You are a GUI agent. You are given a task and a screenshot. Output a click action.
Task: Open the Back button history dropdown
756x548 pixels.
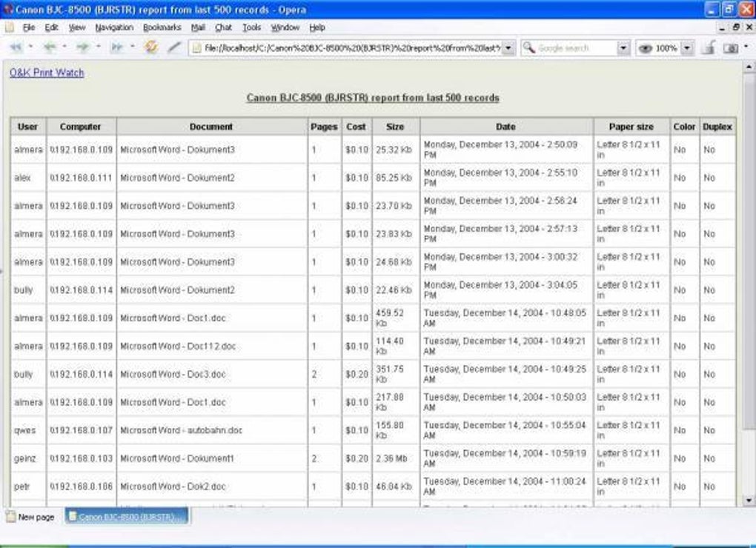coord(64,47)
